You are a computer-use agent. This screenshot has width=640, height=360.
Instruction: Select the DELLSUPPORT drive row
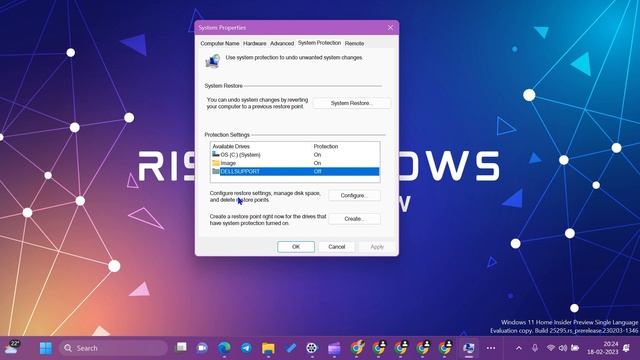point(295,171)
